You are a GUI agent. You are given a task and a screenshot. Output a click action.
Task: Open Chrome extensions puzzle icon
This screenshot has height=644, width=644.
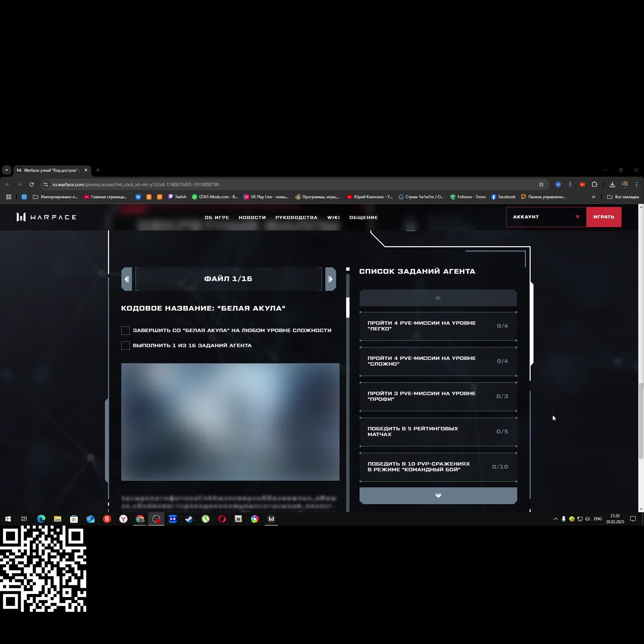(594, 184)
